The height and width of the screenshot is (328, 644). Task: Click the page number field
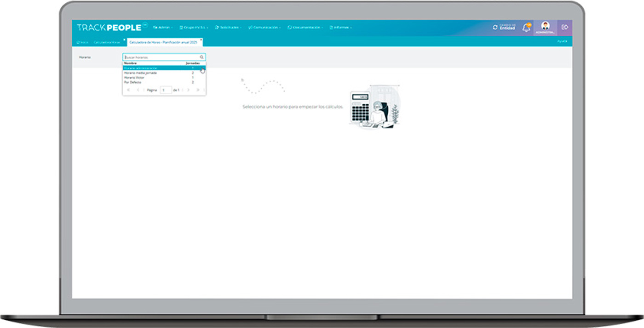166,90
